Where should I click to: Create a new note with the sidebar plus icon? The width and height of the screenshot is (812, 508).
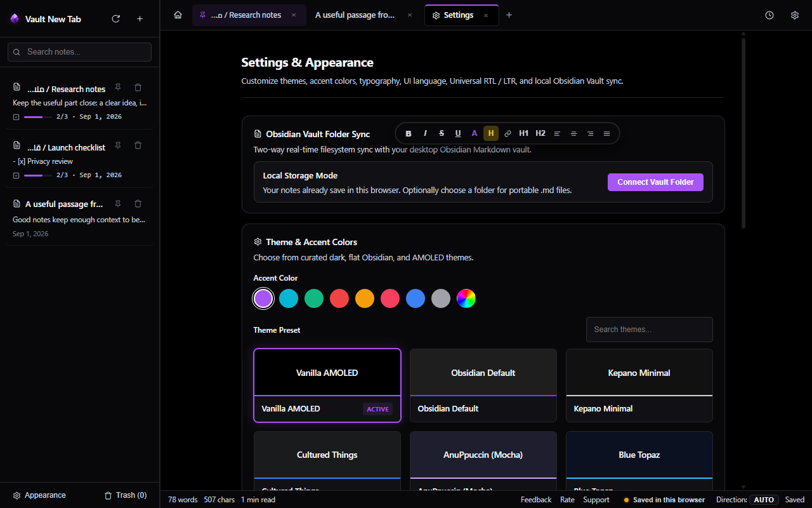click(140, 19)
